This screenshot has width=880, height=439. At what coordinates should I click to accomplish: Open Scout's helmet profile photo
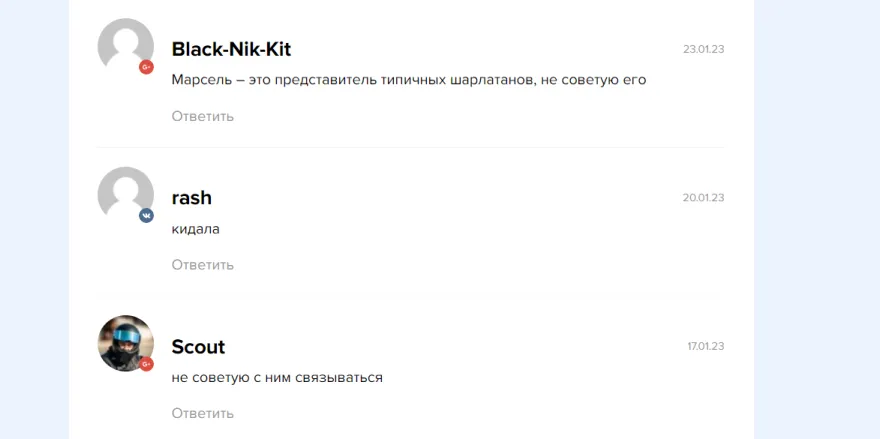[x=126, y=343]
